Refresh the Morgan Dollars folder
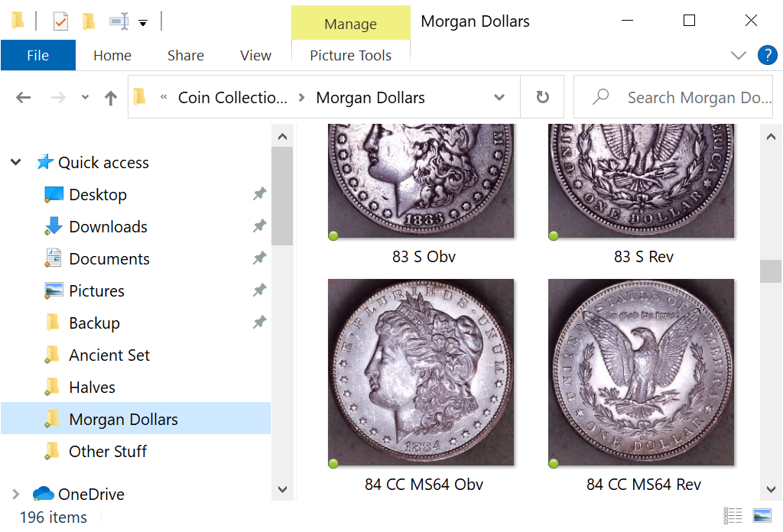783x532 pixels. pos(542,97)
